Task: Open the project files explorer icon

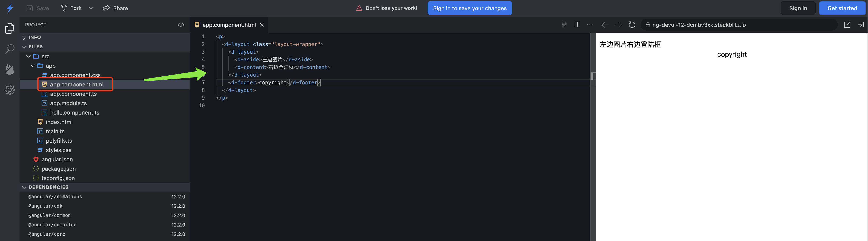Action: (10, 29)
